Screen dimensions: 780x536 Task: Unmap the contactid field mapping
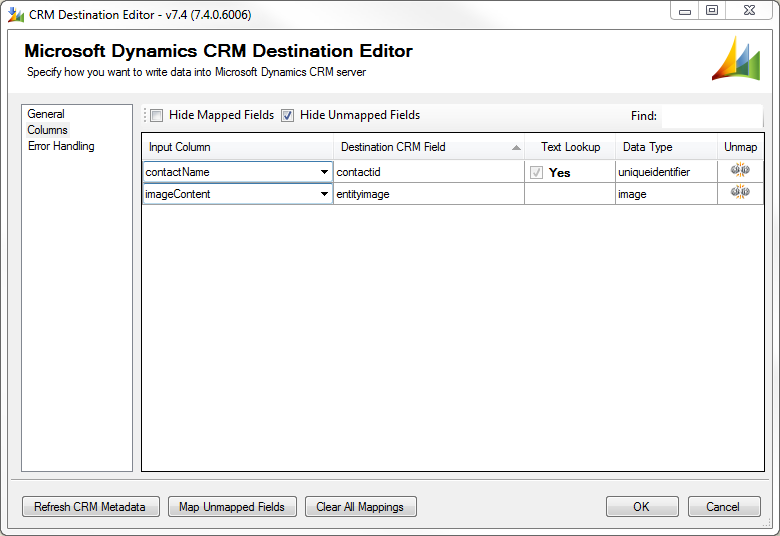[x=740, y=170]
